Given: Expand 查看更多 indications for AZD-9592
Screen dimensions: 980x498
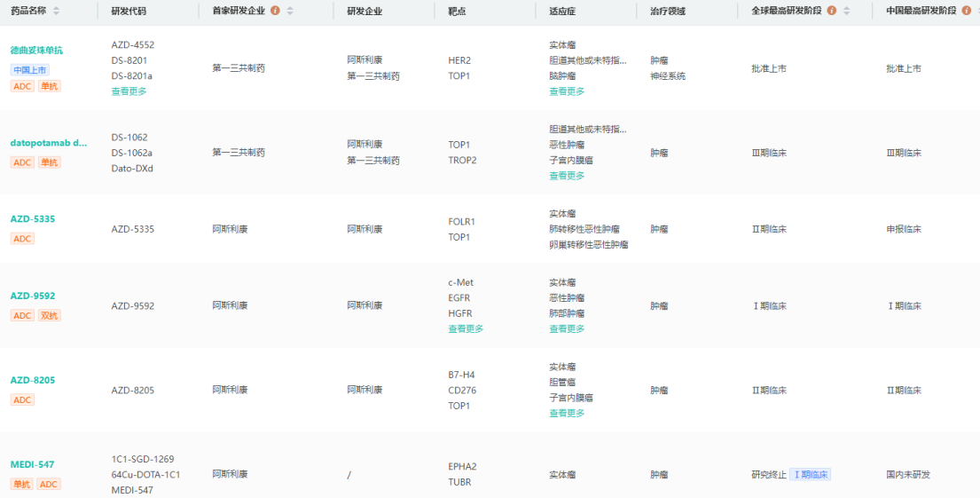Looking at the screenshot, I should coord(567,328).
